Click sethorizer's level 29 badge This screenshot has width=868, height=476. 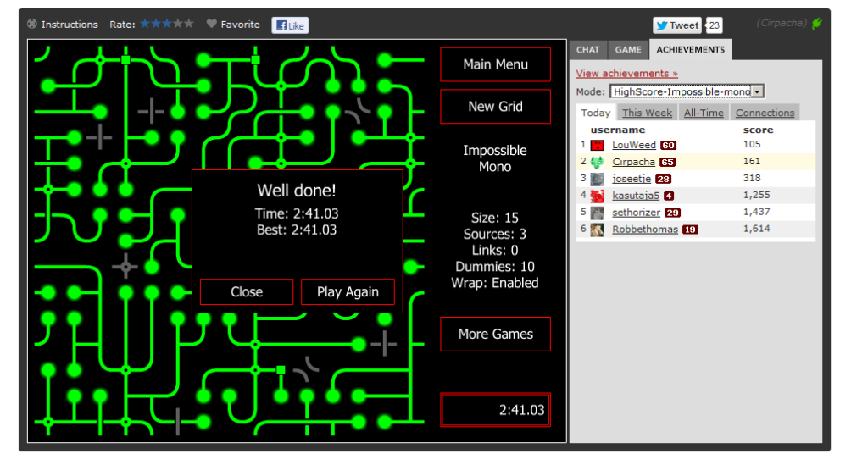(672, 213)
